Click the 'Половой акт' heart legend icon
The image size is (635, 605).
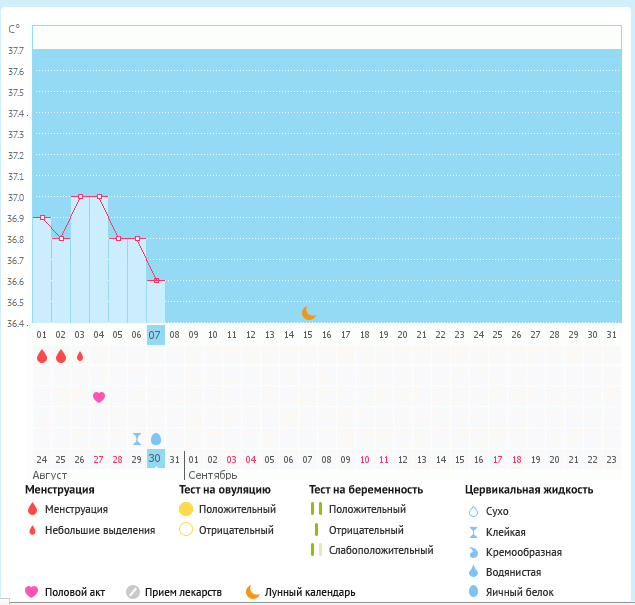pyautogui.click(x=31, y=591)
